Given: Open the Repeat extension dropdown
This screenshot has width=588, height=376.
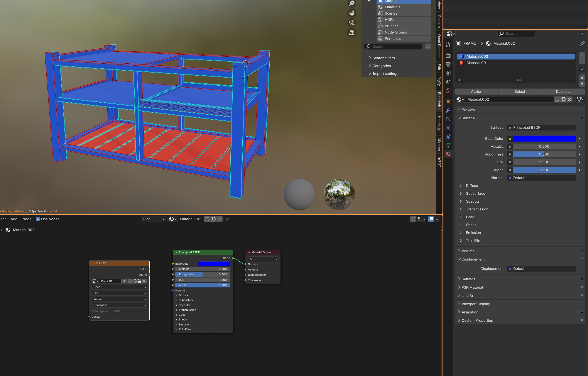Looking at the screenshot, I should click(x=119, y=299).
